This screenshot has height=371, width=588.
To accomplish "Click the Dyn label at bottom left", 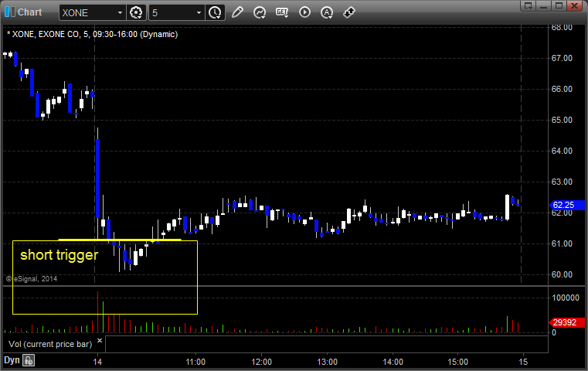I will pyautogui.click(x=12, y=360).
